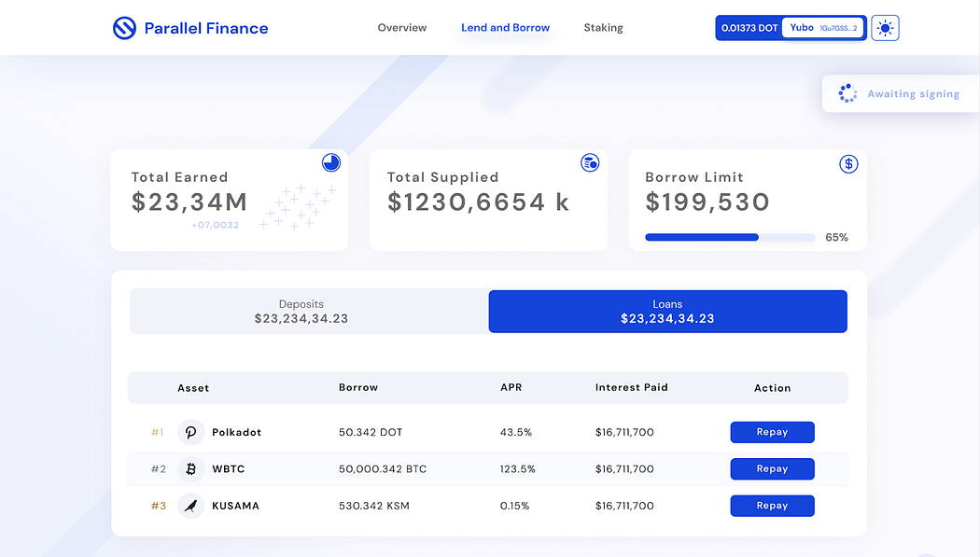
Task: Click the Borrow Limit heading
Action: [x=694, y=177]
